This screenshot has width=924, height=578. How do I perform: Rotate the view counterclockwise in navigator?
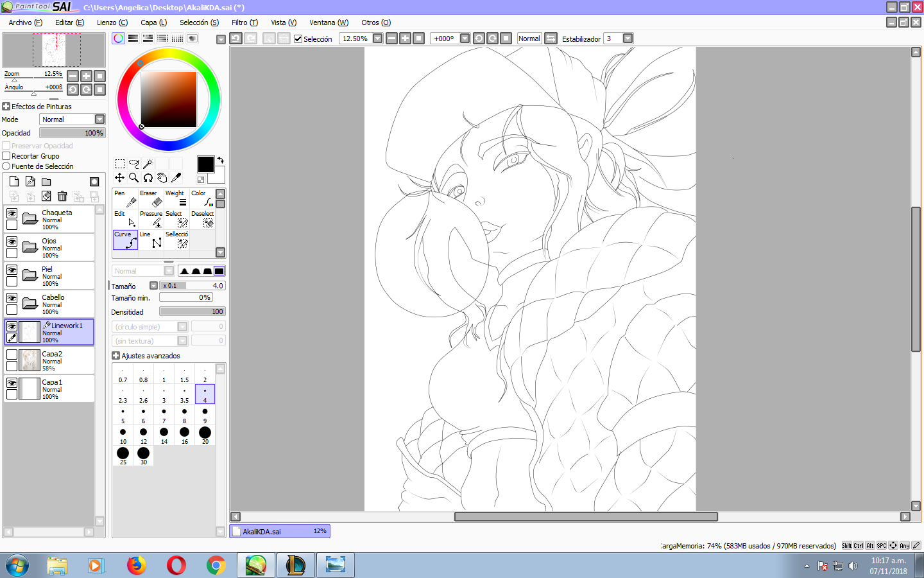73,89
